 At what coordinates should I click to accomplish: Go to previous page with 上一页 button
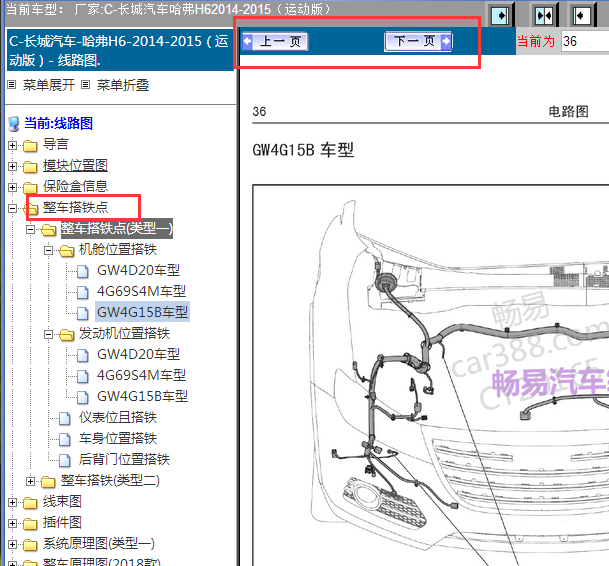point(275,41)
